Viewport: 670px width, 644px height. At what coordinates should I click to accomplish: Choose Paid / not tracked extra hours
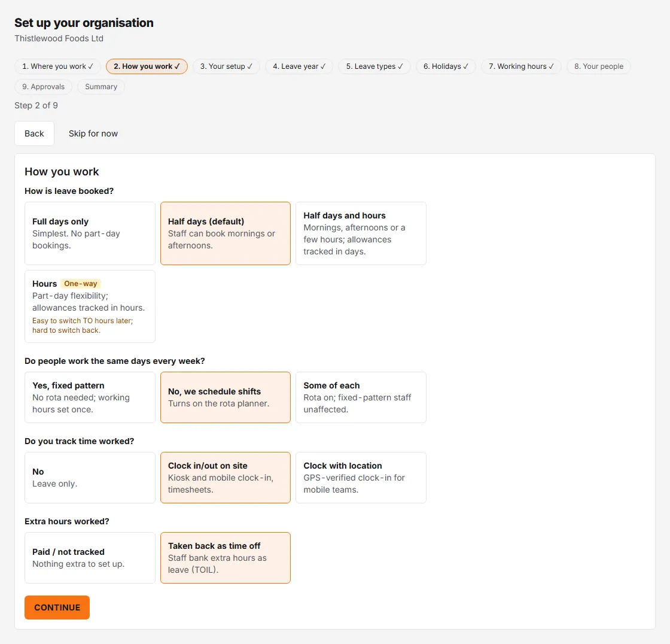click(x=90, y=558)
